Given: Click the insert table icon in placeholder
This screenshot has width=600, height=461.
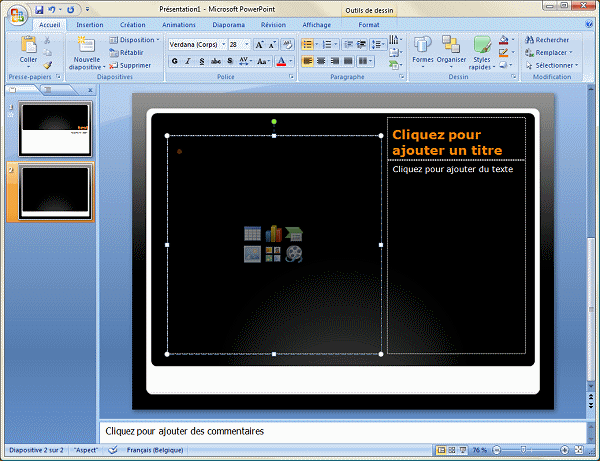Looking at the screenshot, I should (x=252, y=233).
